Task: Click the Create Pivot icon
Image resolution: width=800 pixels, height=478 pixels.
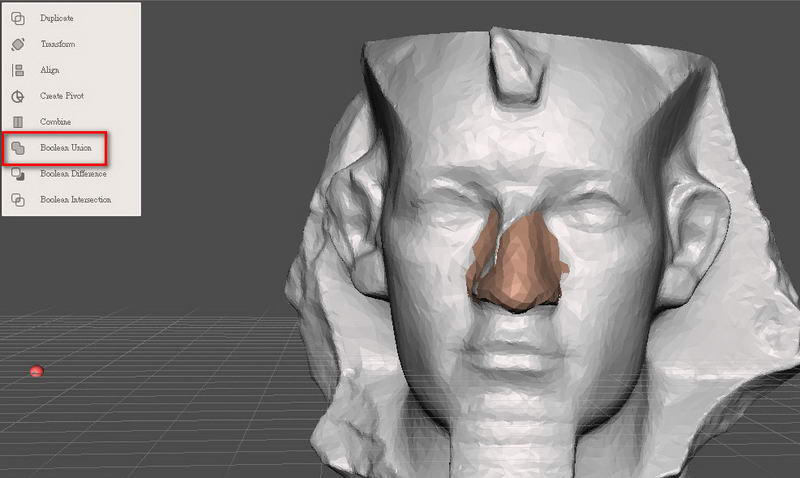Action: pos(18,96)
